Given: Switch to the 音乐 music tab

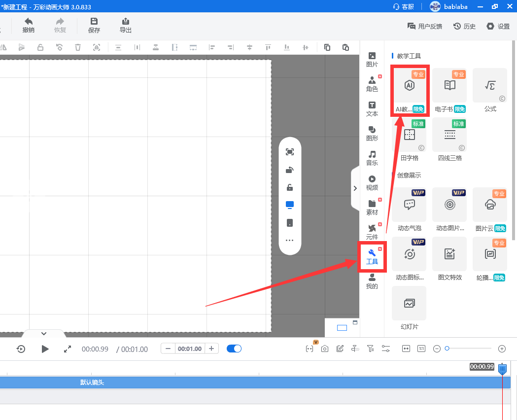Looking at the screenshot, I should (x=372, y=158).
